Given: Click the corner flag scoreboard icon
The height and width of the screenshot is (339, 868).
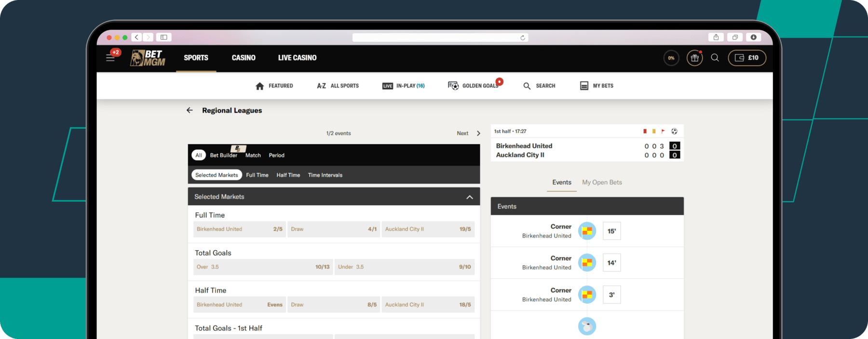Looking at the screenshot, I should click(x=663, y=131).
